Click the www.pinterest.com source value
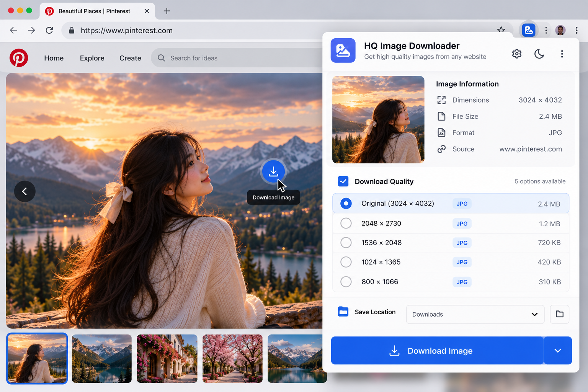This screenshot has width=588, height=392. tap(531, 149)
